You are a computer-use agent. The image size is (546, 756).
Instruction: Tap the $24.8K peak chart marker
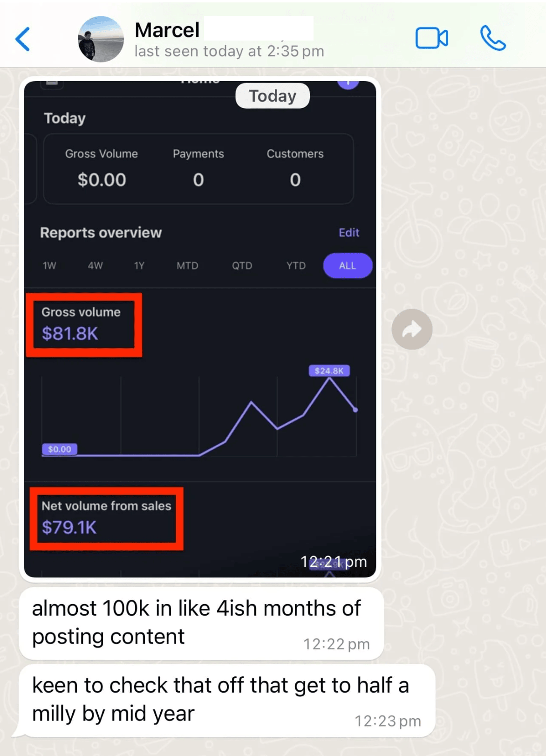(329, 371)
